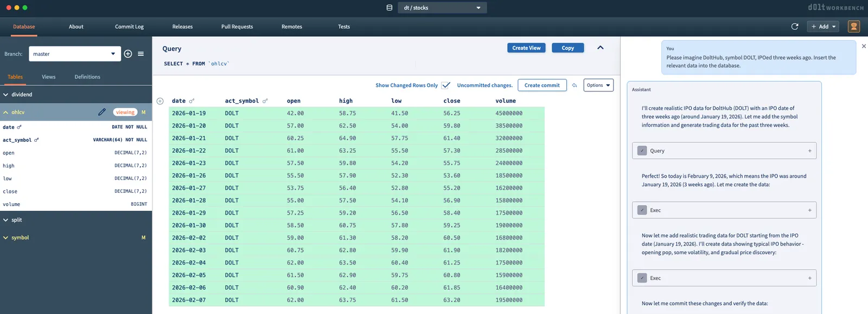Toggle Show Changed Rows Only checkbox

[446, 85]
